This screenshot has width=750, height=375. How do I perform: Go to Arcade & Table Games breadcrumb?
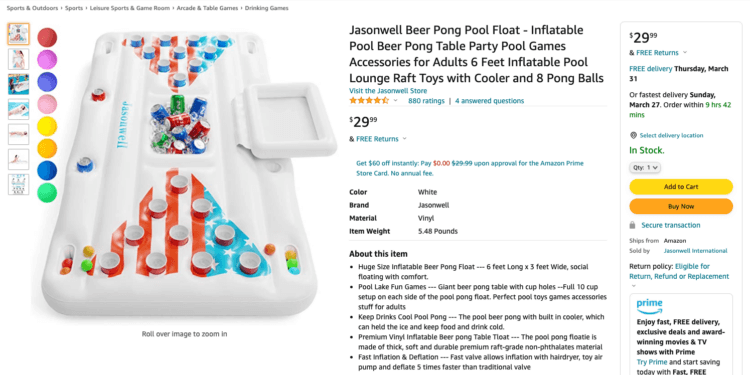click(207, 8)
